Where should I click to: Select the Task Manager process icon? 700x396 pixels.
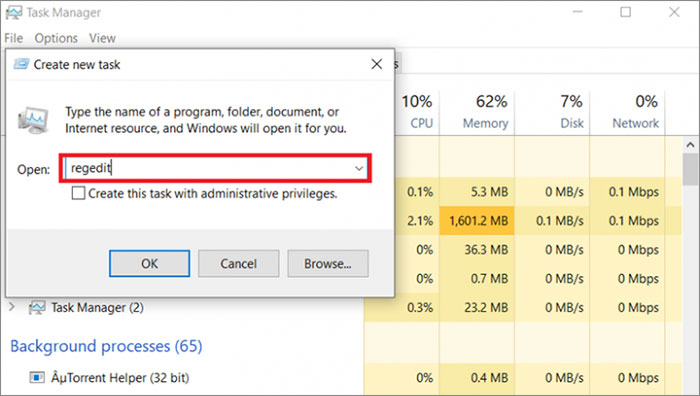coord(37,307)
